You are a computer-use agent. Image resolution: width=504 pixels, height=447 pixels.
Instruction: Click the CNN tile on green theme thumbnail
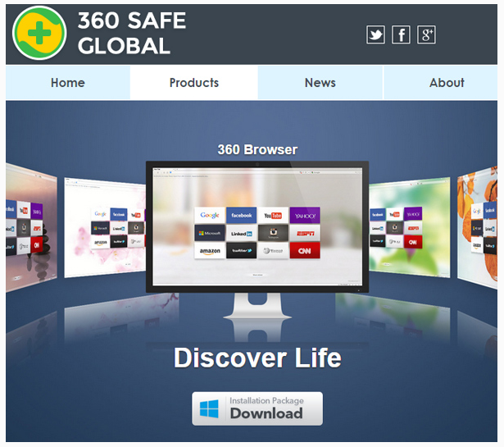(413, 242)
